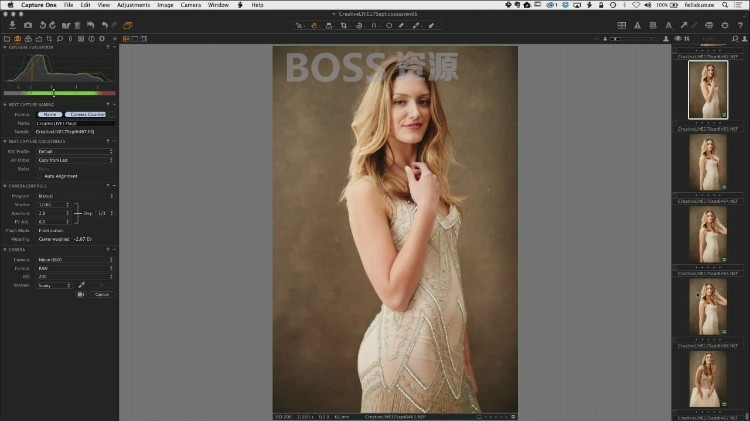The height and width of the screenshot is (421, 750).
Task: Collapse the Exposure Evaluation panel
Action: (5, 47)
